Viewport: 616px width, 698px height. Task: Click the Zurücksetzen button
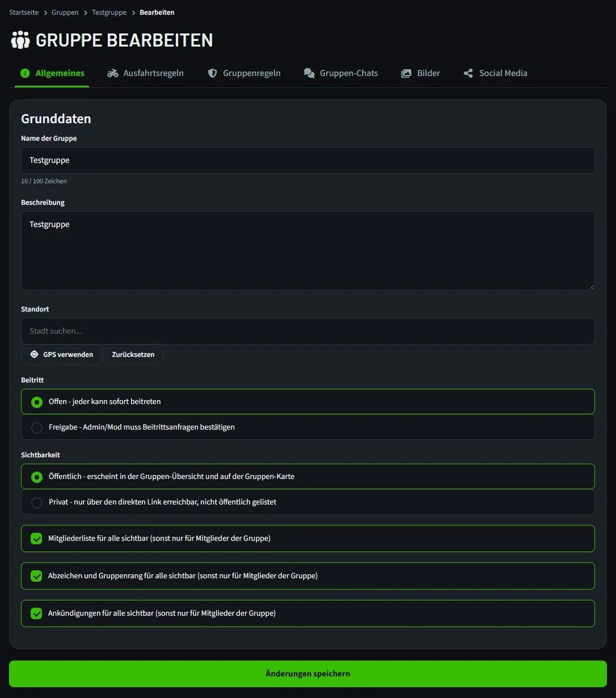133,355
